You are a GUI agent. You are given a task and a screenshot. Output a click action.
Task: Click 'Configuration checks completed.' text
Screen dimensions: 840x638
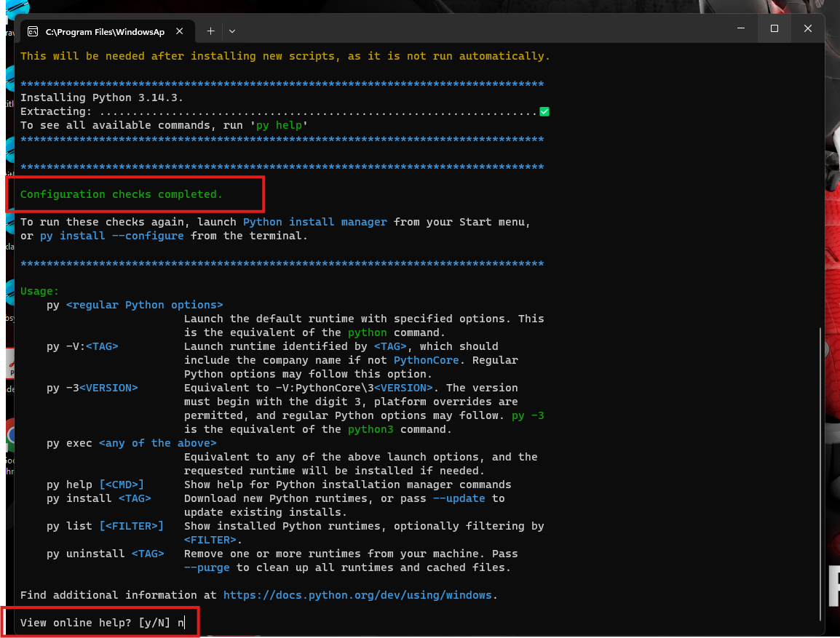[x=121, y=194]
